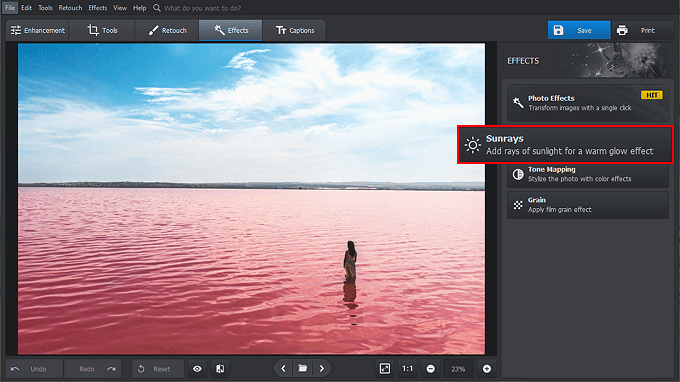The width and height of the screenshot is (680, 382).
Task: Click the 'What do you want to do?' search field
Action: [x=203, y=8]
